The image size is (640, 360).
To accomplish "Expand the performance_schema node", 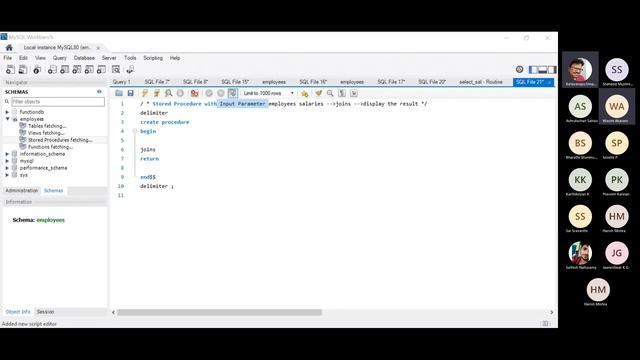I will coord(7,168).
